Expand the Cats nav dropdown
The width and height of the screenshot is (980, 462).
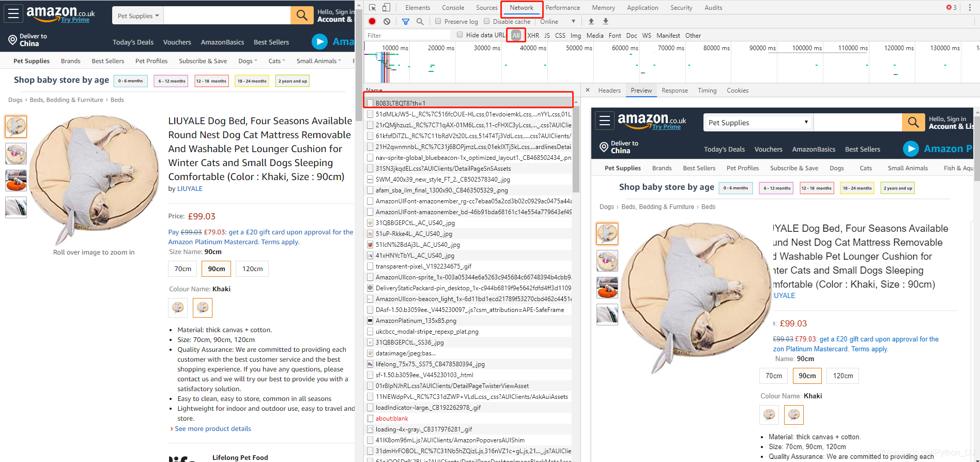click(277, 61)
